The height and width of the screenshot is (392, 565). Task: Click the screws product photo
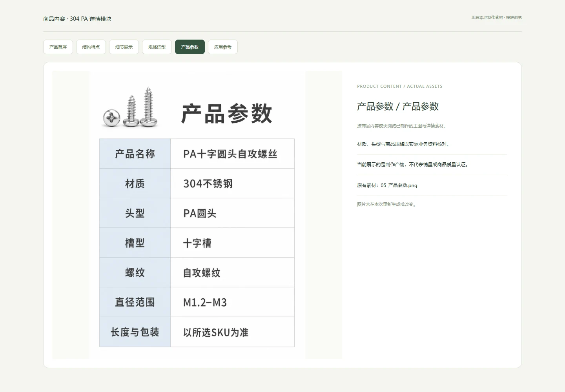tap(131, 107)
